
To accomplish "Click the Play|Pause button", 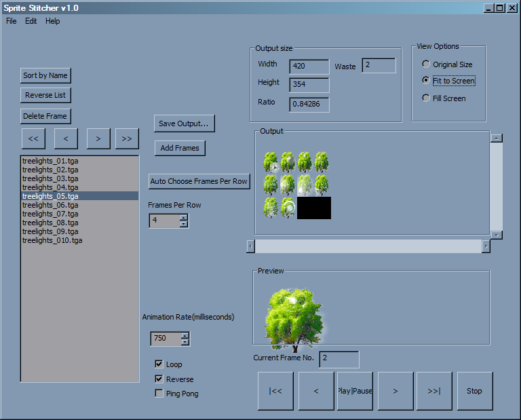I will (355, 391).
